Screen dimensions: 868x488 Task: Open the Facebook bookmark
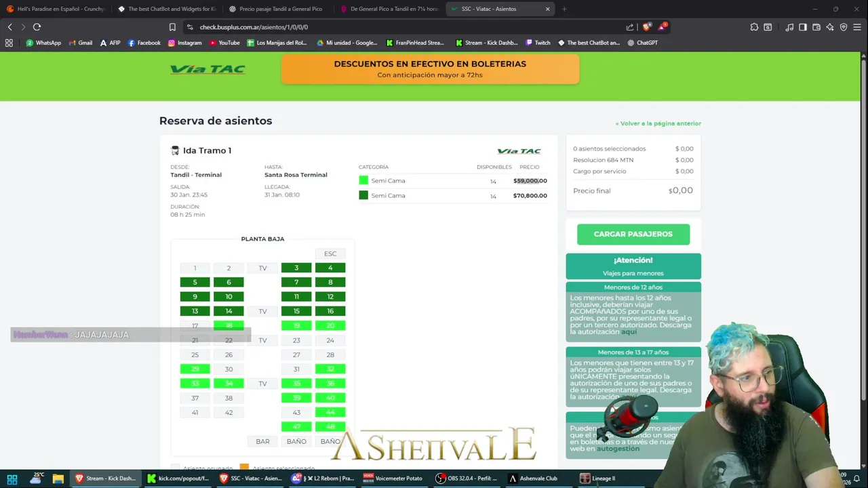[x=144, y=43]
